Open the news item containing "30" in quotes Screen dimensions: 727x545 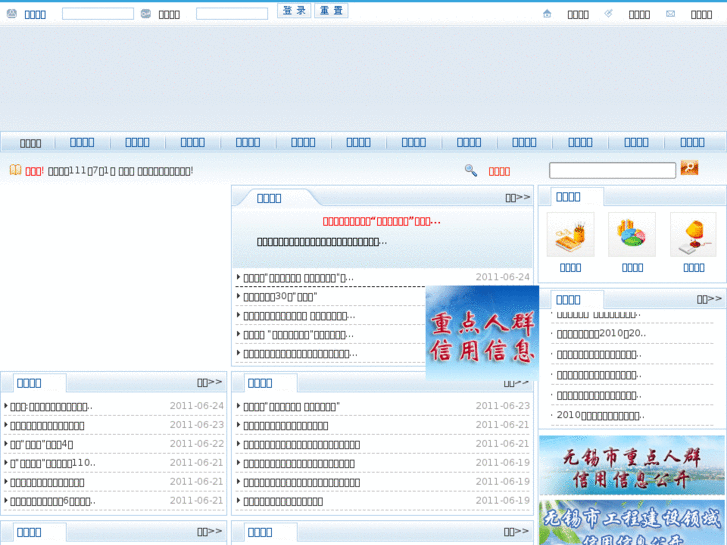tap(280, 297)
